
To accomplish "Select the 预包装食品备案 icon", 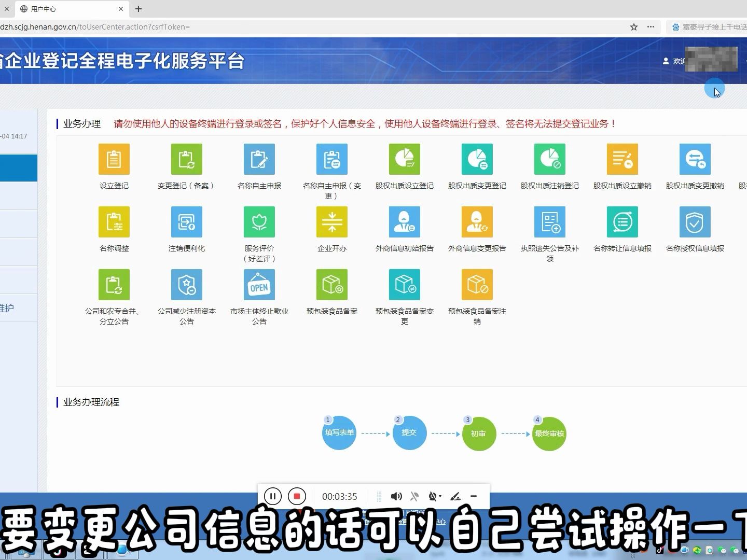I will tap(331, 285).
